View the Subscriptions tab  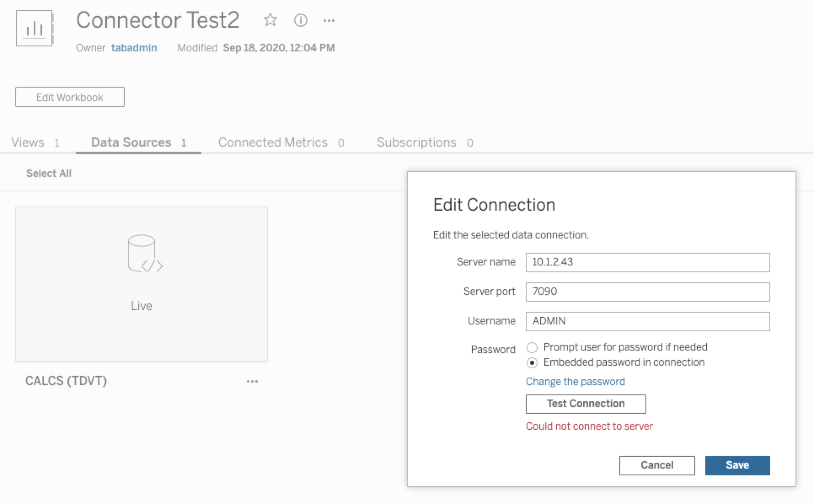point(416,142)
